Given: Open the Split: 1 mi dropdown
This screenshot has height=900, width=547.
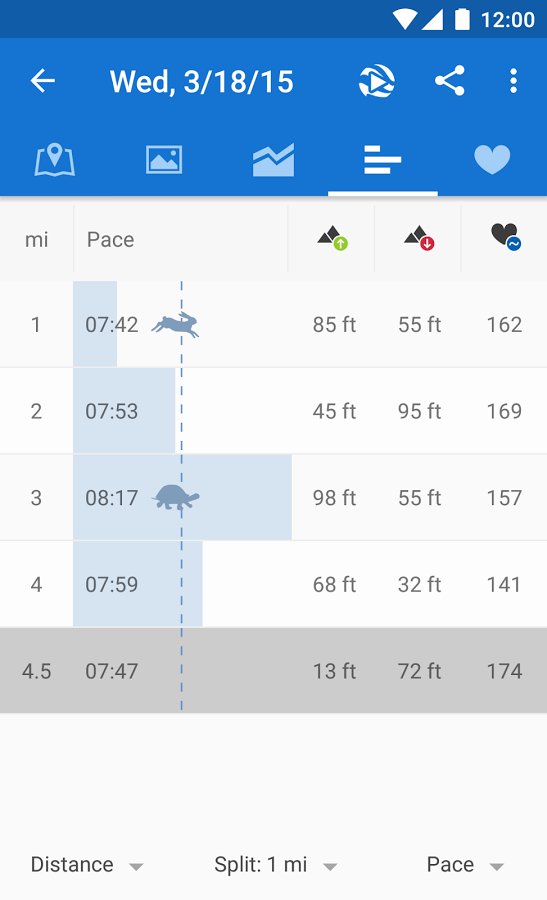Looking at the screenshot, I should 276,864.
